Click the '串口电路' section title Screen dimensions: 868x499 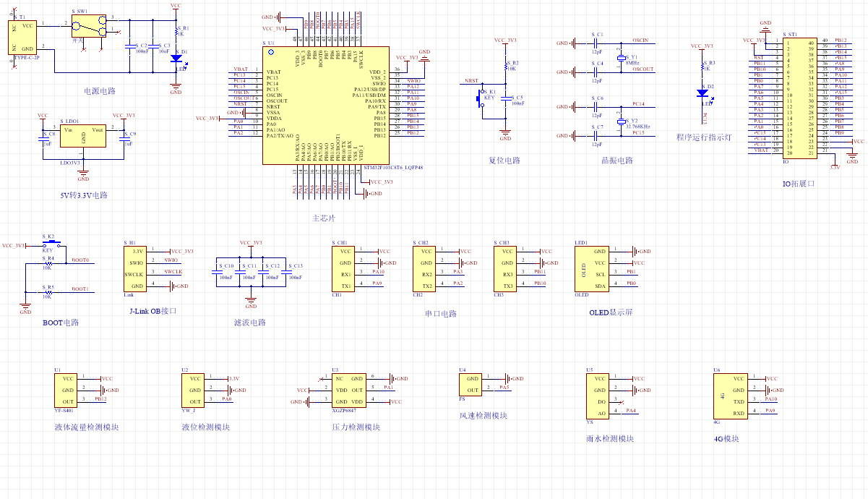point(441,314)
